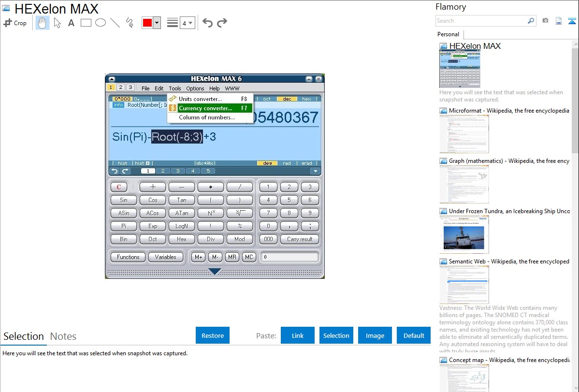Undo the last annotation

[207, 23]
